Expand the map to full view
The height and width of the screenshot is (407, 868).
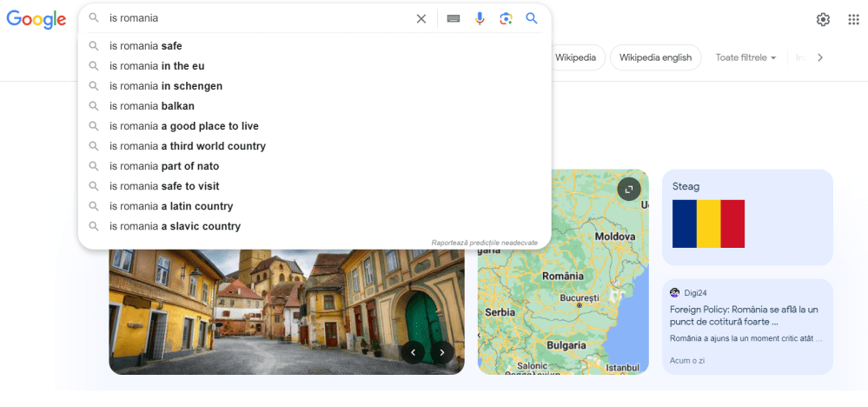tap(629, 189)
